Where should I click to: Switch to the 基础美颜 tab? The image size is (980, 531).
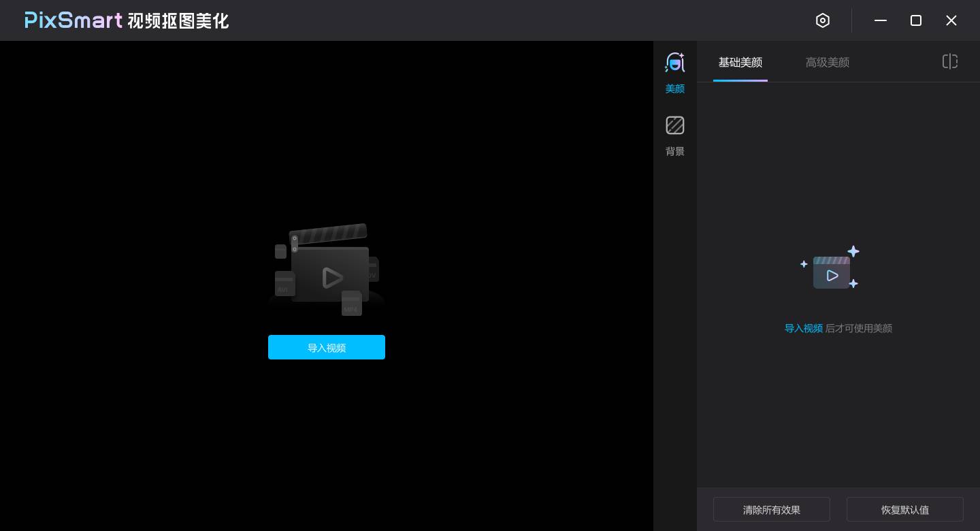740,62
